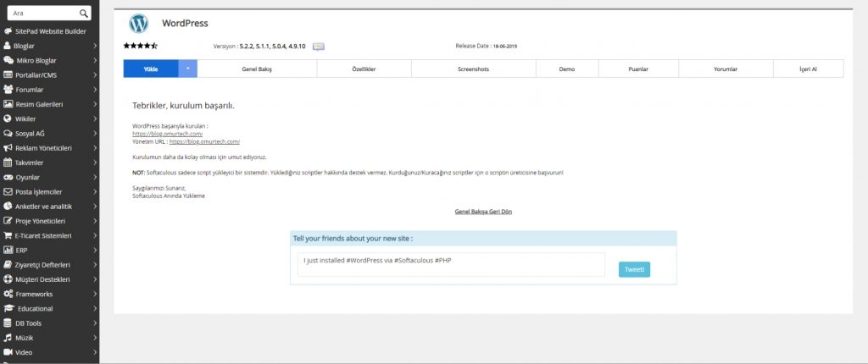Open the Anketler ve analitik label
This screenshot has height=364, width=868.
44,207
